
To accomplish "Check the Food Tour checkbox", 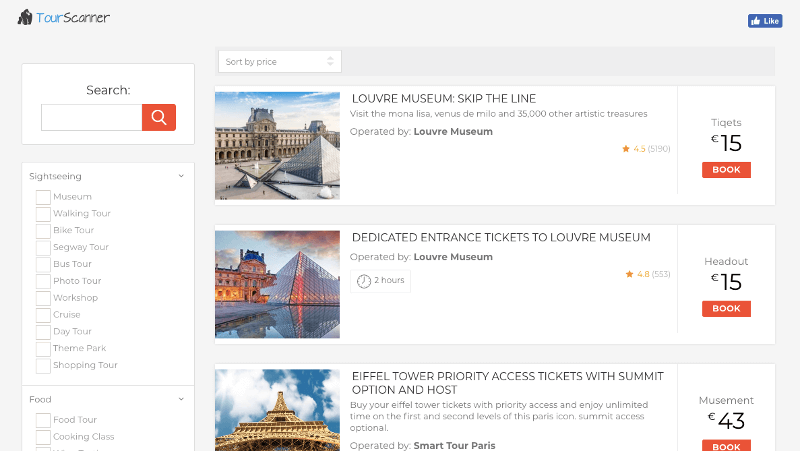I will pos(43,420).
